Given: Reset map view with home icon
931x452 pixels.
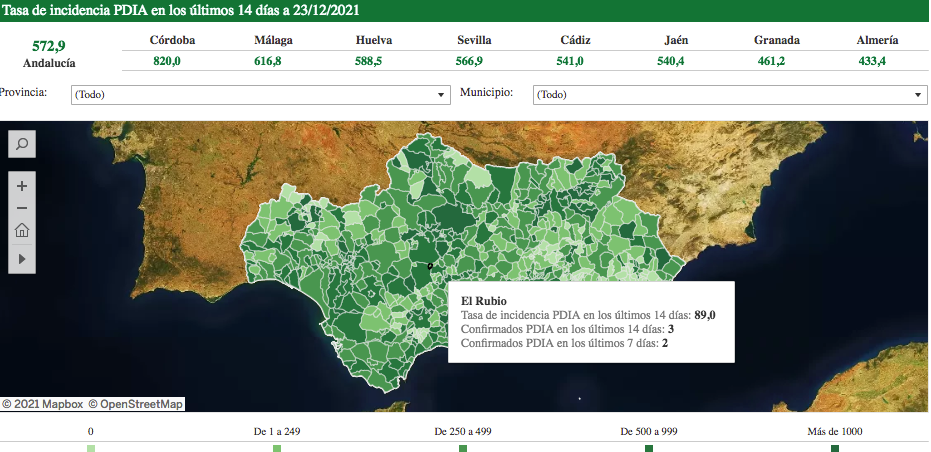Looking at the screenshot, I should (22, 232).
